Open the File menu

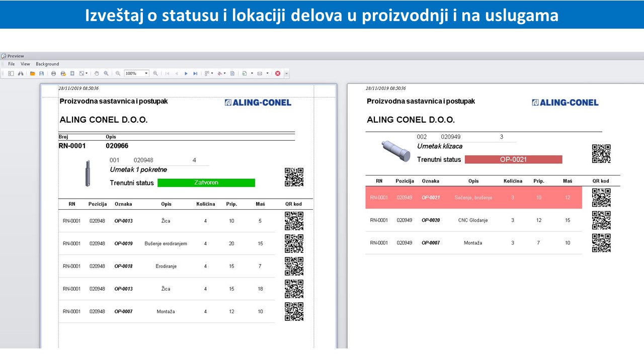[12, 64]
